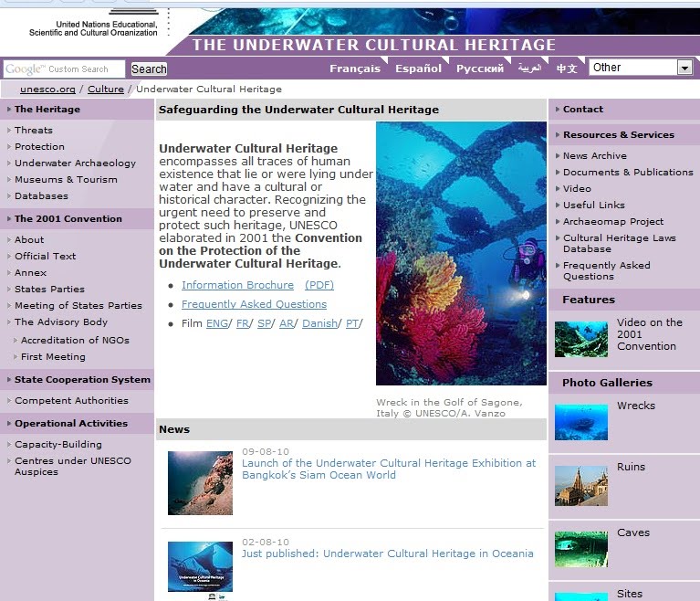Image resolution: width=700 pixels, height=601 pixels.
Task: Open Resources & Services section
Action: click(618, 134)
